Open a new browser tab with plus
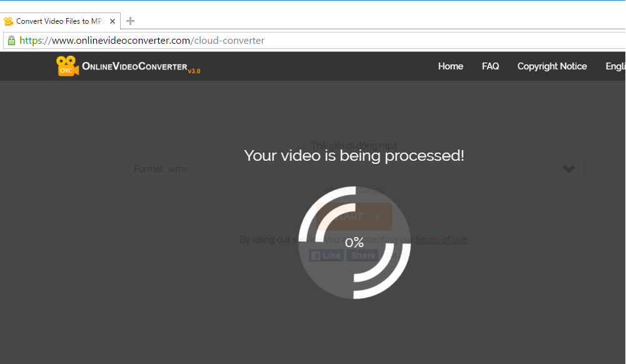The width and height of the screenshot is (626, 364). [130, 21]
